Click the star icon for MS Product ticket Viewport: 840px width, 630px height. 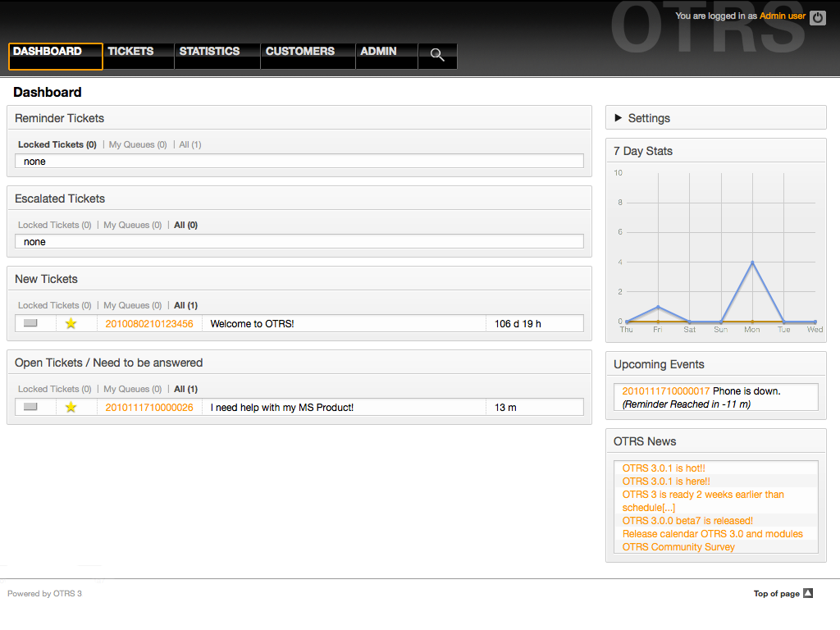coord(71,407)
